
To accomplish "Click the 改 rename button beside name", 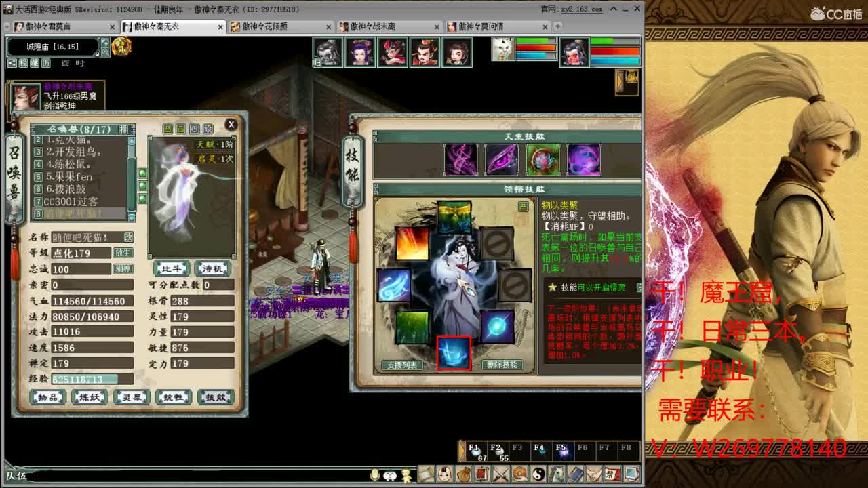I will coord(127,237).
